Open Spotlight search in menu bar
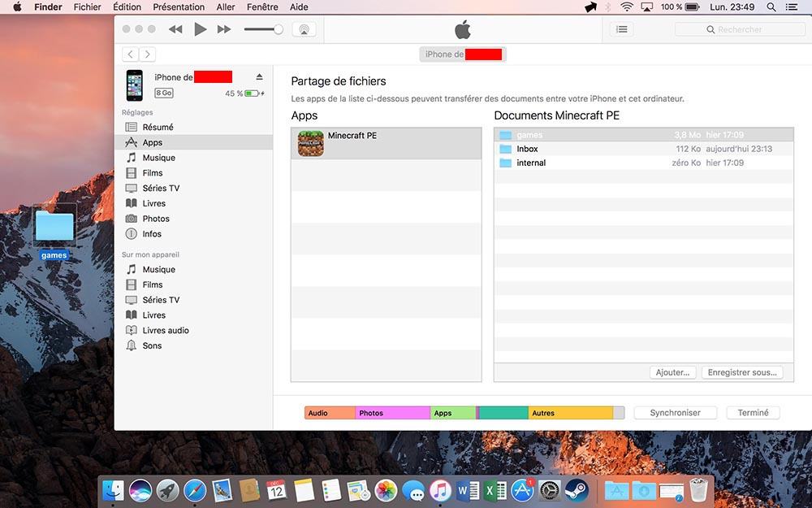812x508 pixels. [771, 7]
